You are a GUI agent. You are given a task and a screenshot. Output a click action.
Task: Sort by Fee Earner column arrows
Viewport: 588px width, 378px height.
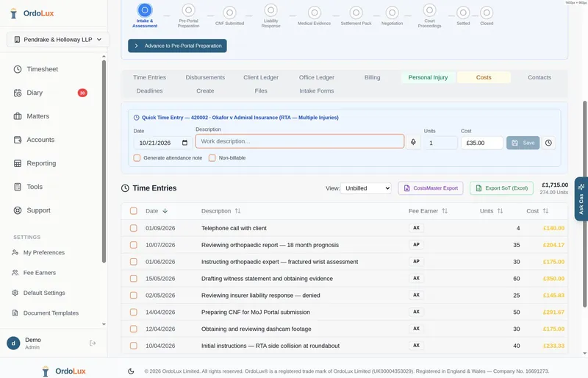[x=445, y=211]
